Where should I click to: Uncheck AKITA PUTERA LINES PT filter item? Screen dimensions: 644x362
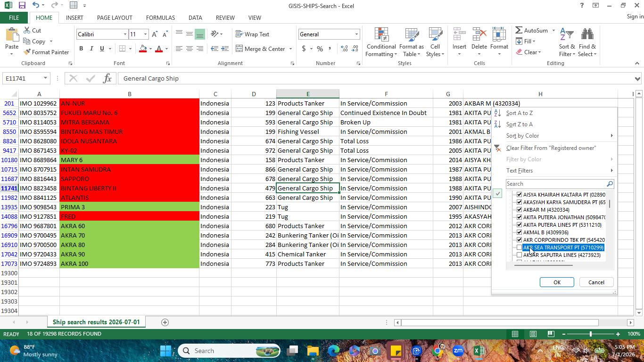coord(520,225)
